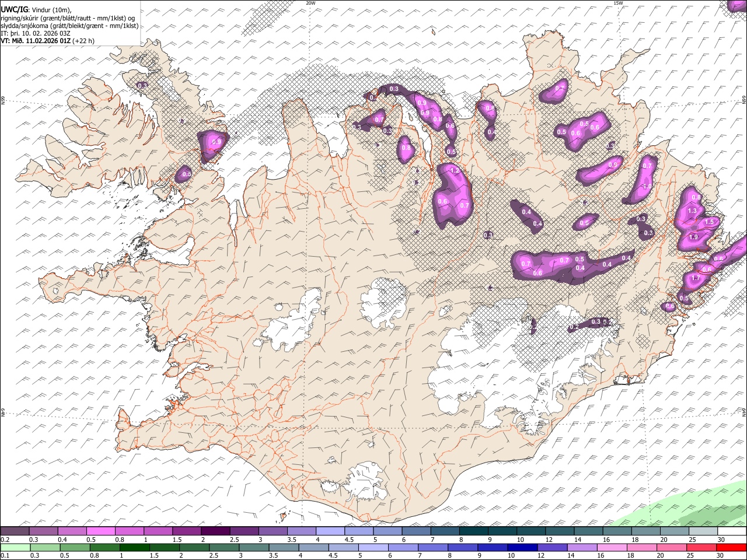Screen dimensions: 747x560
Task: Select the pure red rain swatch after 30
Action: pos(730,547)
